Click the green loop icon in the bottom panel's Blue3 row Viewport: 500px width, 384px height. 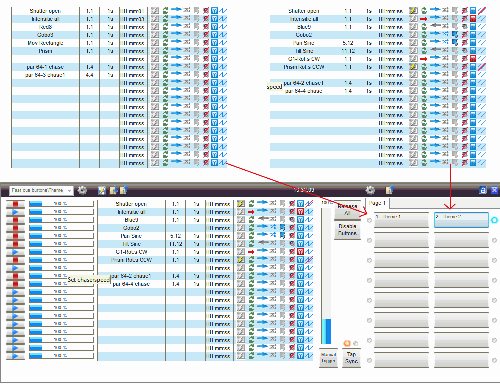click(x=251, y=220)
